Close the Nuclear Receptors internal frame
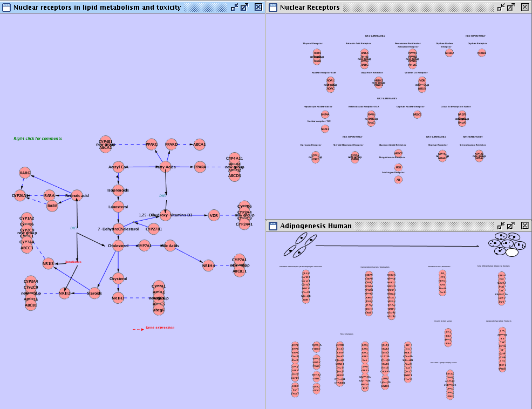 click(524, 7)
